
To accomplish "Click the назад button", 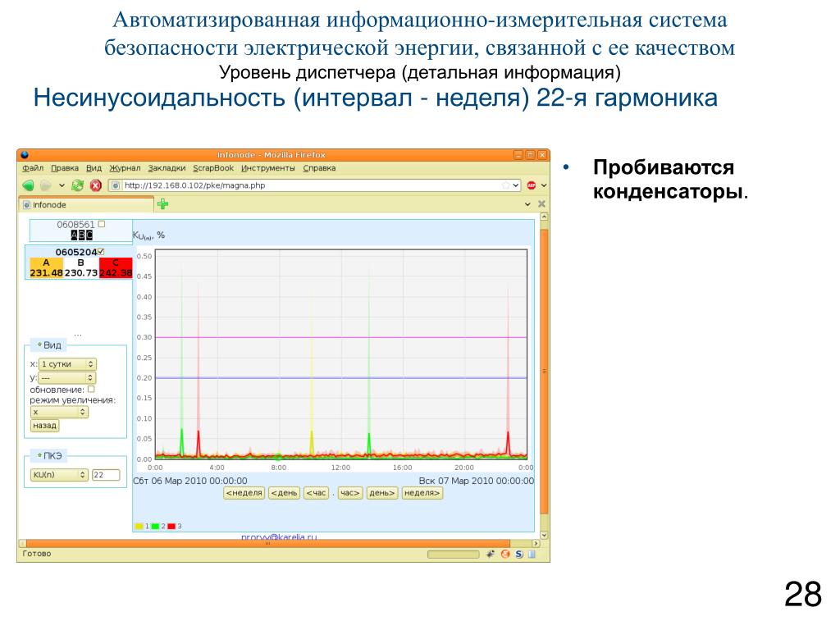I will tap(44, 426).
